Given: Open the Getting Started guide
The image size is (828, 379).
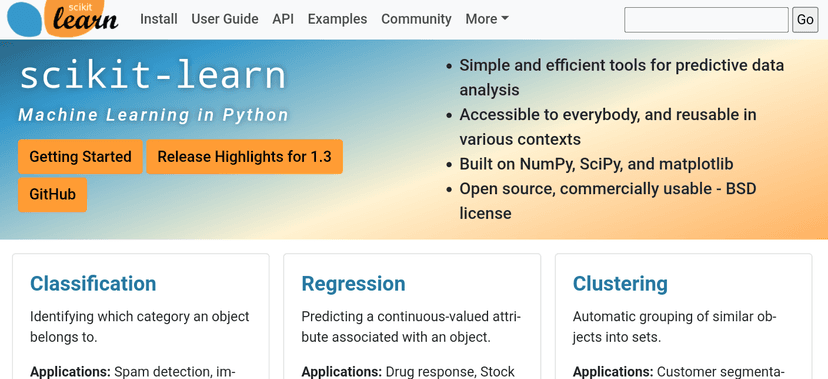Looking at the screenshot, I should point(80,157).
